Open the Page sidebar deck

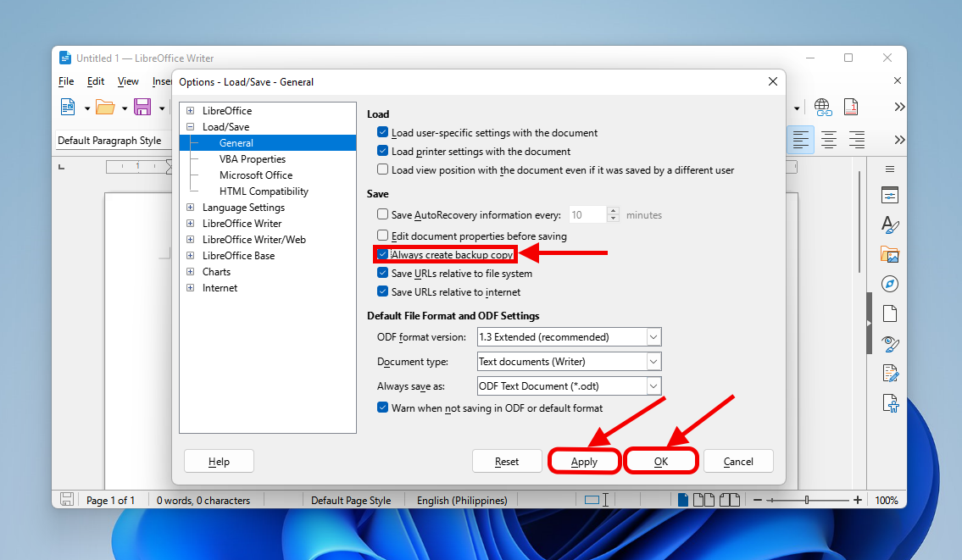click(x=890, y=313)
